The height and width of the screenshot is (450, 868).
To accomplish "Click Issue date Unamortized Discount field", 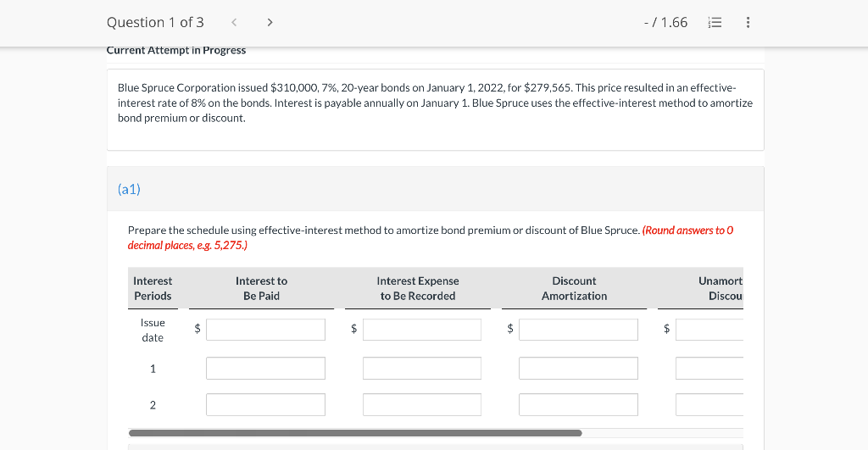I will tap(709, 330).
